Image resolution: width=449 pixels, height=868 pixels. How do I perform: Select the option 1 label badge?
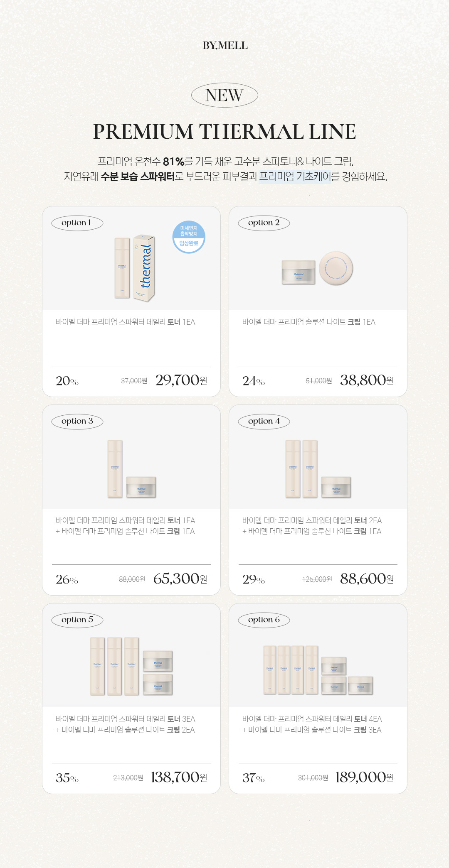77,223
